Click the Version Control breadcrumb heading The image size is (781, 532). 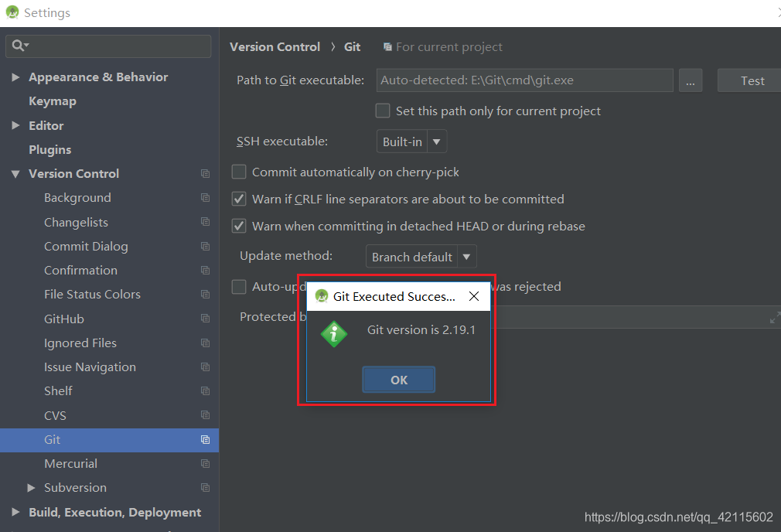(x=275, y=47)
